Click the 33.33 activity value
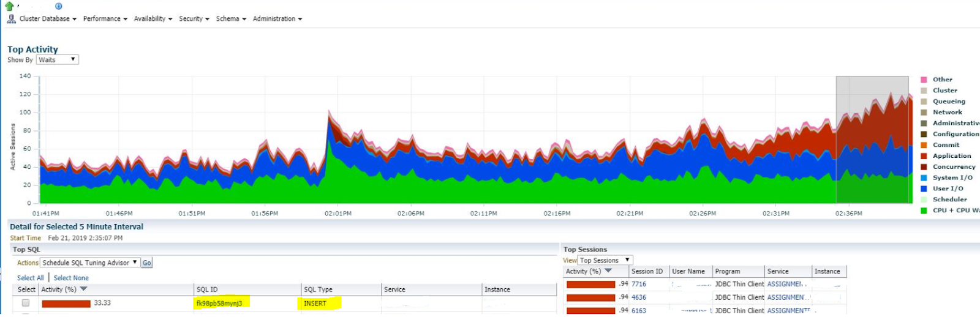Viewport: 980px width, 317px height. click(x=102, y=303)
